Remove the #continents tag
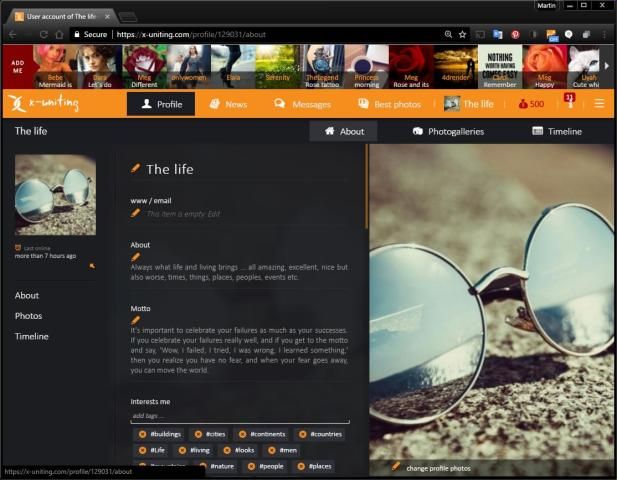Viewport: 617px width, 480px height. point(242,434)
